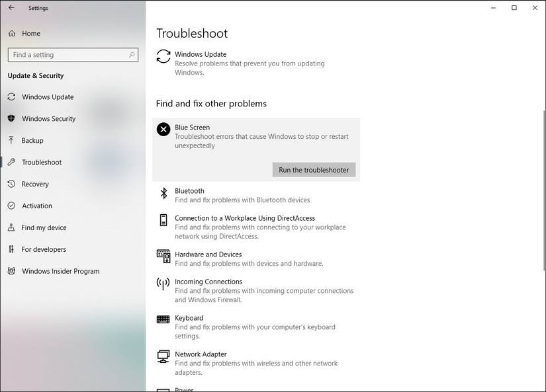Click the Home house icon
The image size is (546, 392).
click(12, 34)
